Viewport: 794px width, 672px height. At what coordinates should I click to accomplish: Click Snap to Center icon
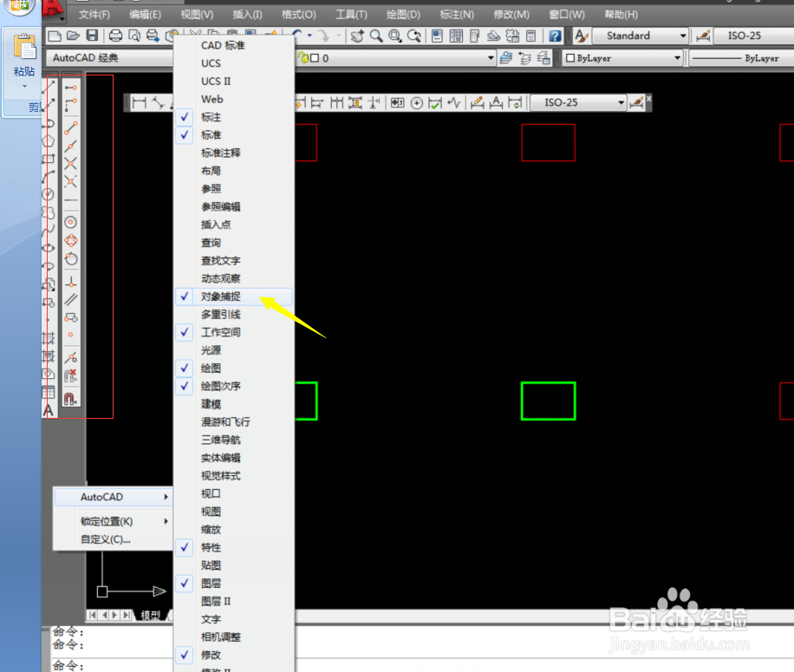click(x=71, y=222)
